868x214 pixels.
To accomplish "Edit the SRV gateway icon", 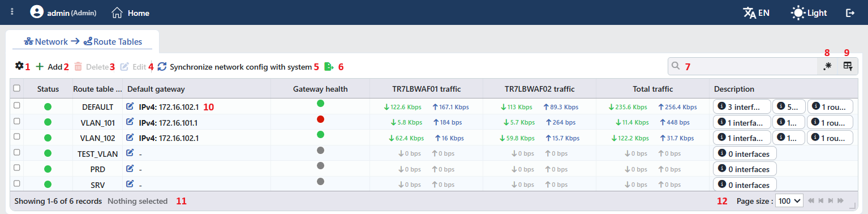I will coord(130,183).
